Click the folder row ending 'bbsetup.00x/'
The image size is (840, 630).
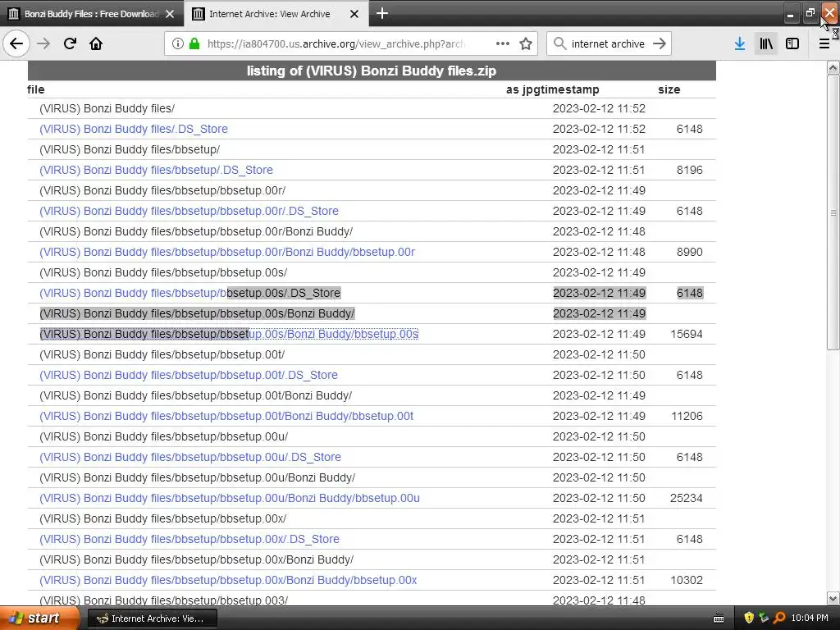tap(163, 518)
